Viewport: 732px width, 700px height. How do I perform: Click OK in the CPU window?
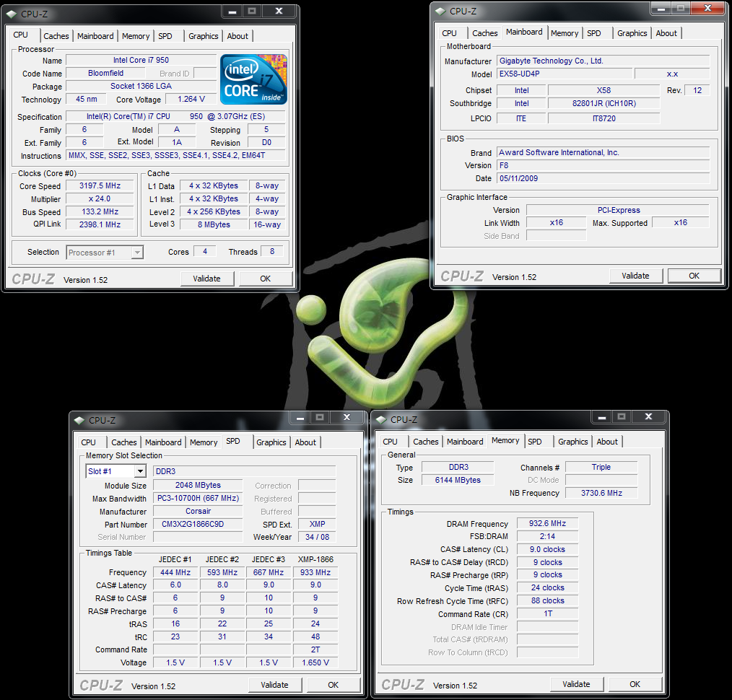pyautogui.click(x=266, y=279)
